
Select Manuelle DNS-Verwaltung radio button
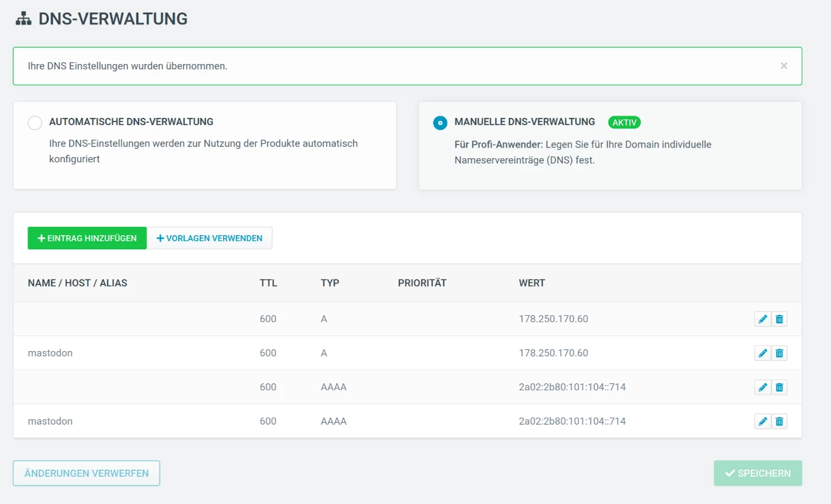[440, 123]
